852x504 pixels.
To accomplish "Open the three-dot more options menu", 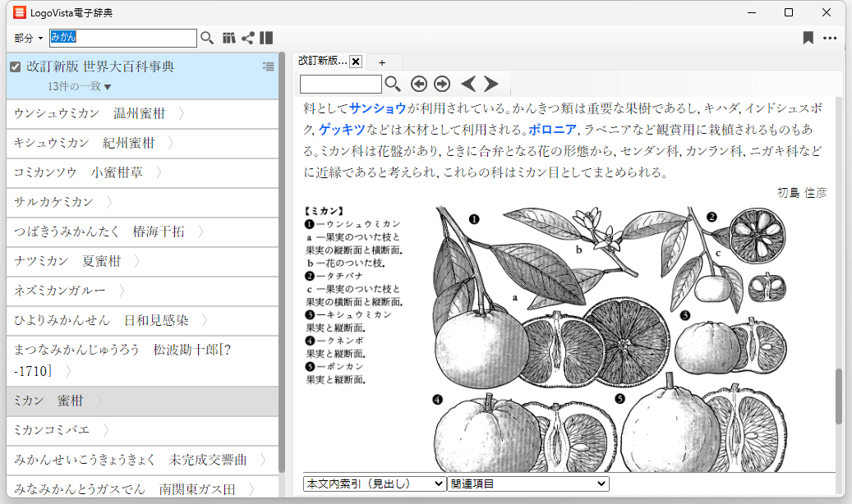I will tap(830, 38).
